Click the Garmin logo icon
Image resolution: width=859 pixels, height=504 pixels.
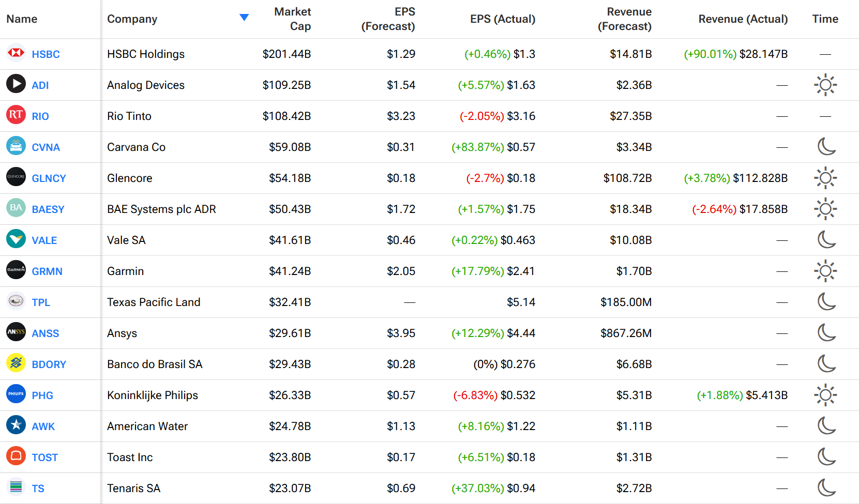(16, 270)
